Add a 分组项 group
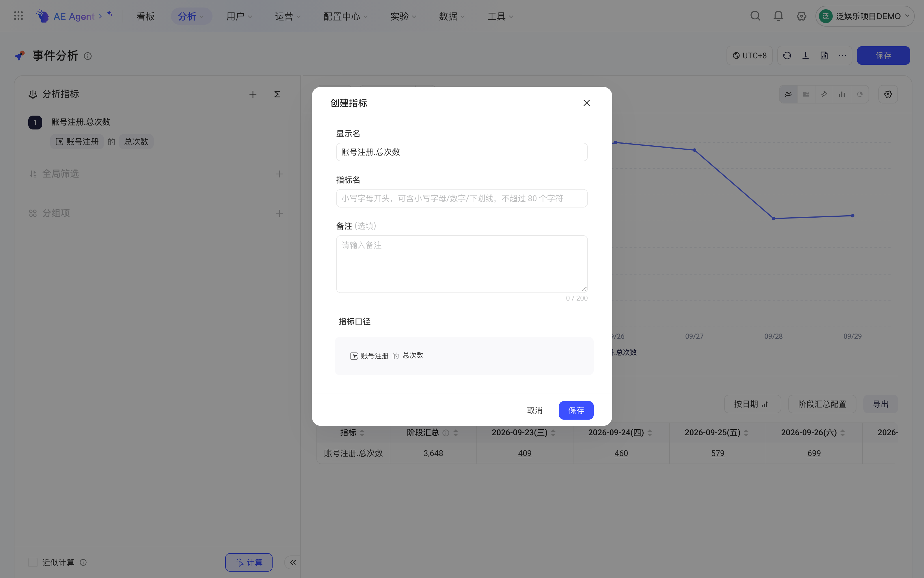924x578 pixels. [280, 213]
